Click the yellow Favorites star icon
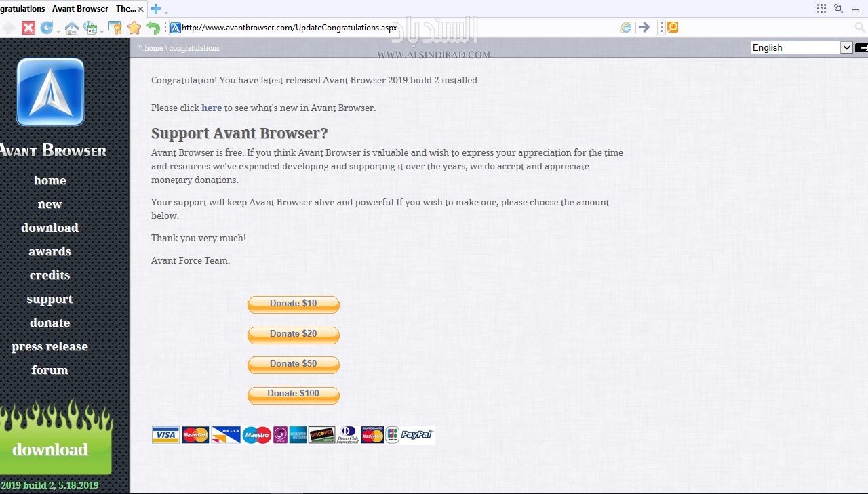This screenshot has width=868, height=494. [x=134, y=28]
